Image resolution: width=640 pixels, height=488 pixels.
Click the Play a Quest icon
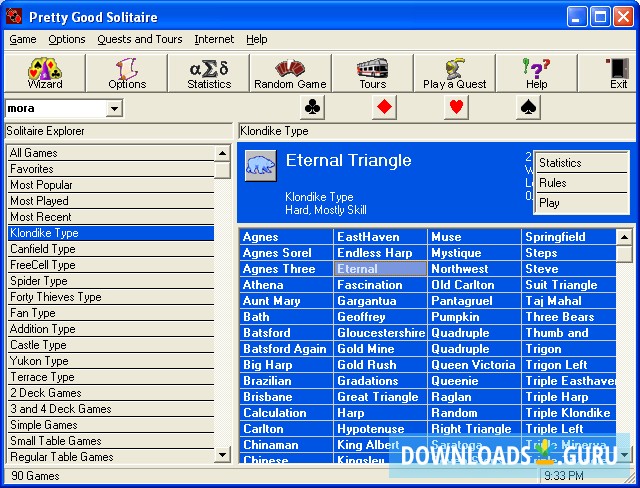pyautogui.click(x=454, y=73)
